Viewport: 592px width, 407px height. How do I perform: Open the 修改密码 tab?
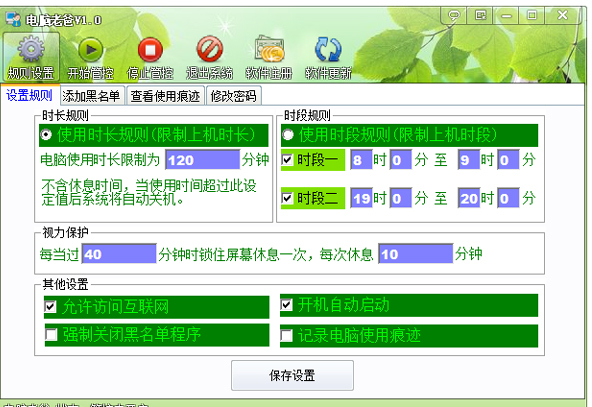[233, 96]
